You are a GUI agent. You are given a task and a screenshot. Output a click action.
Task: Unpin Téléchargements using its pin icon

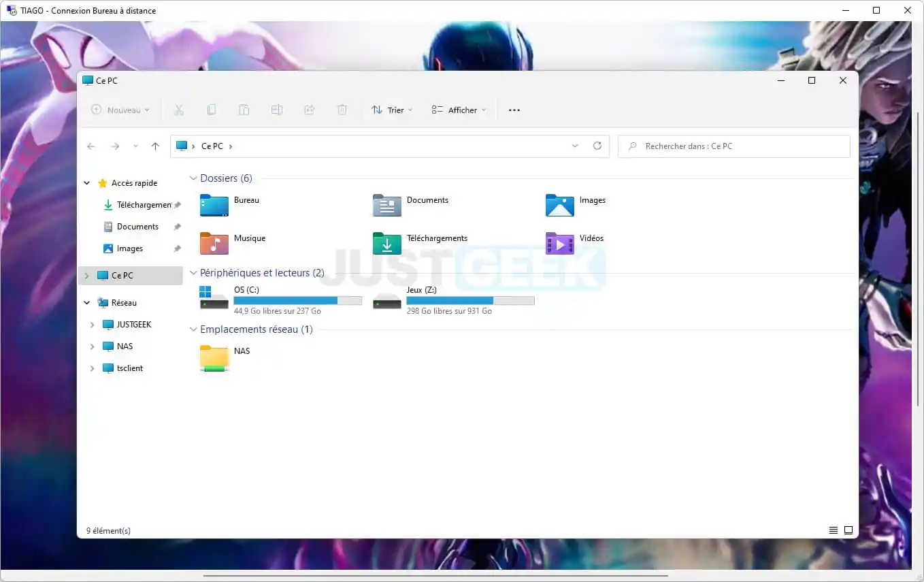pyautogui.click(x=178, y=205)
